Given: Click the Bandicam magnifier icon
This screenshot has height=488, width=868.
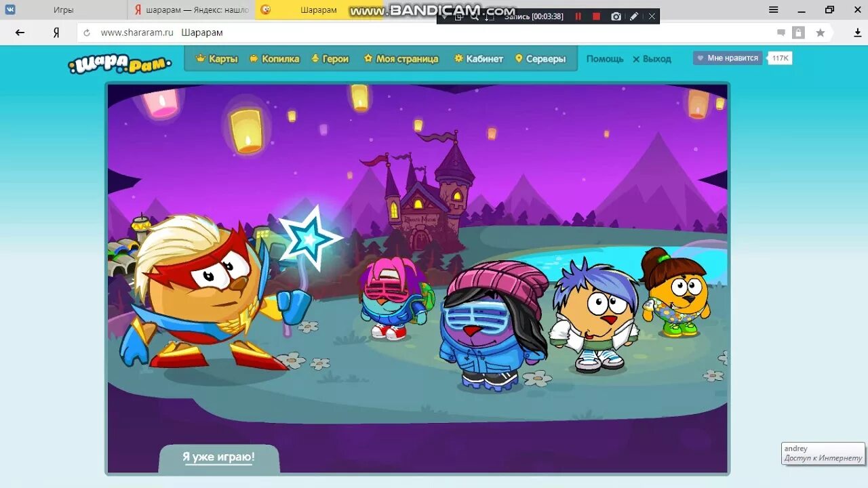Looking at the screenshot, I should tap(475, 17).
